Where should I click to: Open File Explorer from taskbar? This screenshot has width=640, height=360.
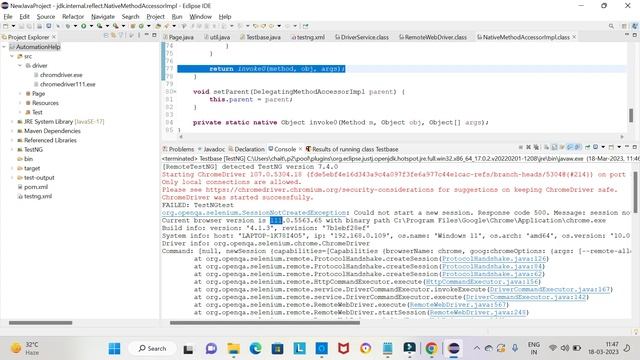pos(234,349)
